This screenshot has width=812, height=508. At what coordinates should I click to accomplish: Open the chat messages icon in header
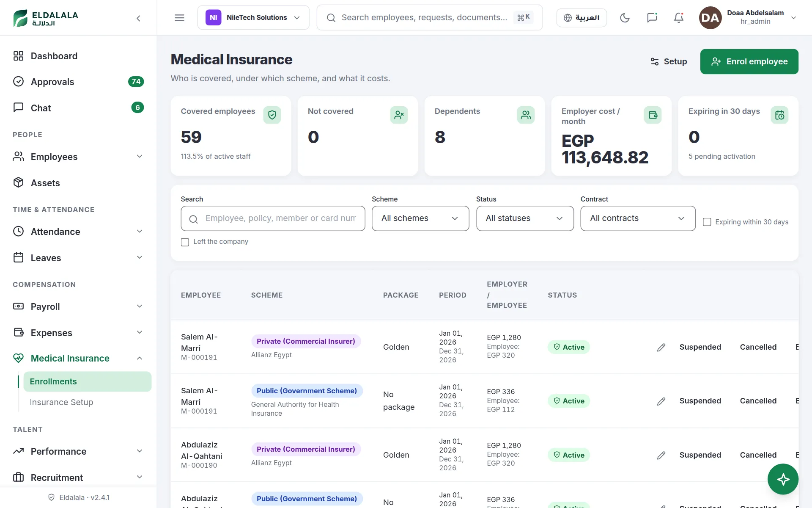coord(652,18)
